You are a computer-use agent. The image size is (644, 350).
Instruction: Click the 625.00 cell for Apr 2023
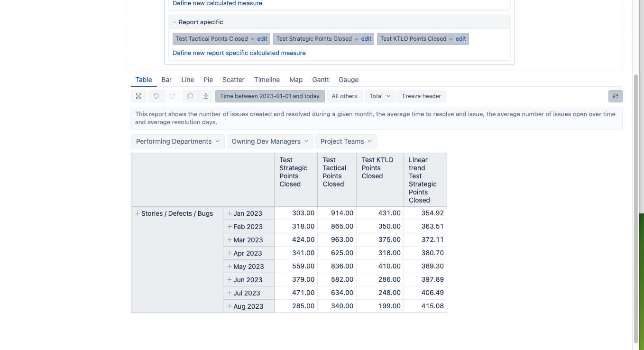[x=337, y=253]
